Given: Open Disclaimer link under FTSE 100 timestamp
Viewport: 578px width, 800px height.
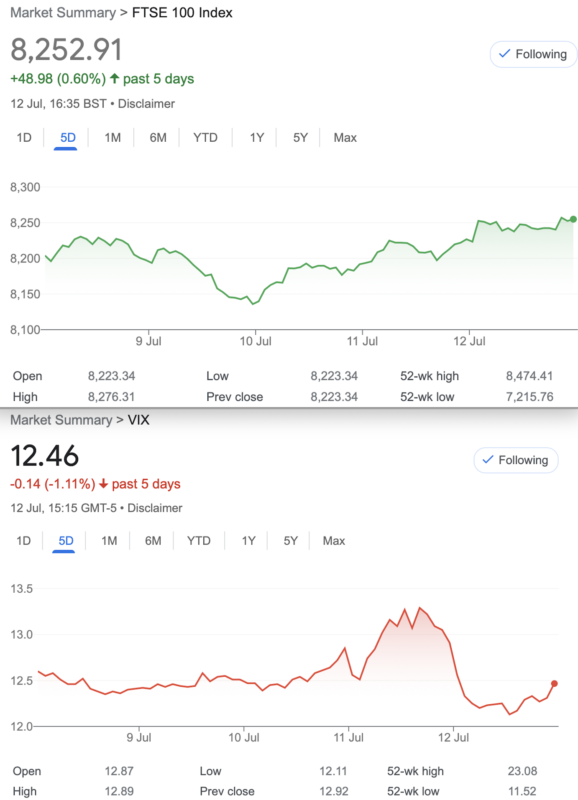Looking at the screenshot, I should (146, 104).
